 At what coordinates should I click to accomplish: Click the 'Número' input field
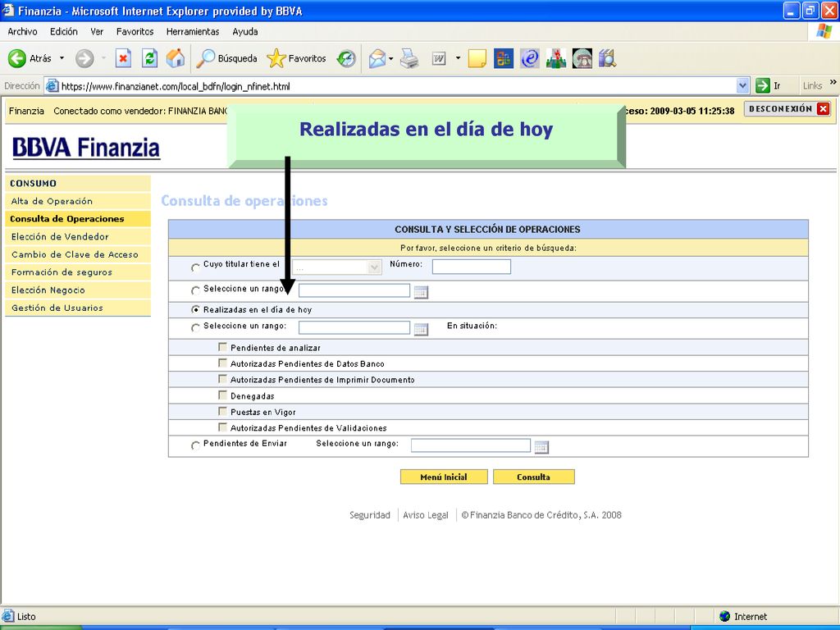[x=472, y=267]
